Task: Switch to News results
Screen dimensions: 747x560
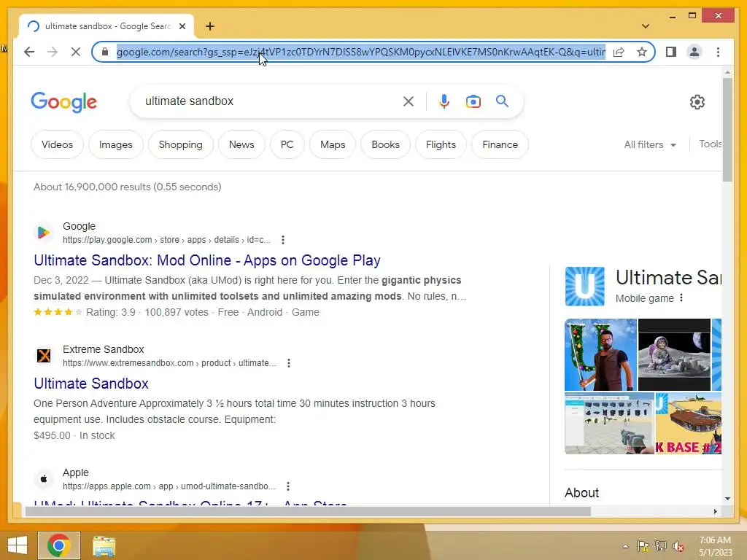Action: (x=241, y=145)
